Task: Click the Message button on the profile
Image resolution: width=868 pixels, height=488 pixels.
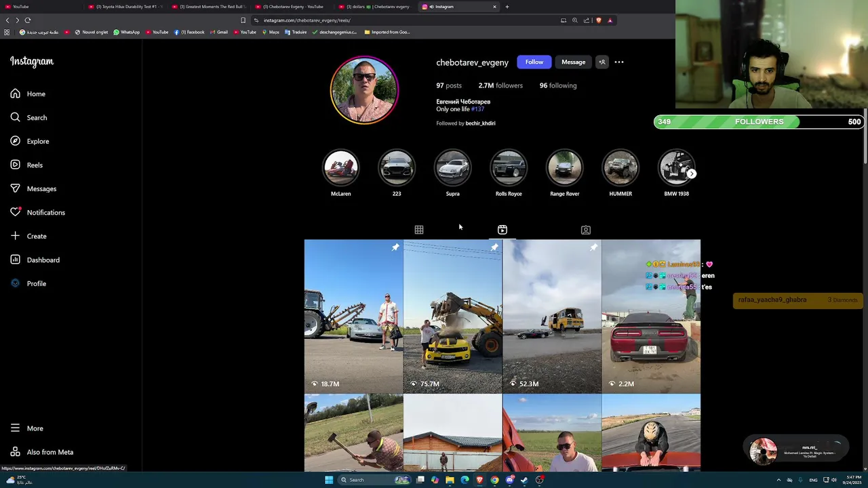Action: [573, 62]
